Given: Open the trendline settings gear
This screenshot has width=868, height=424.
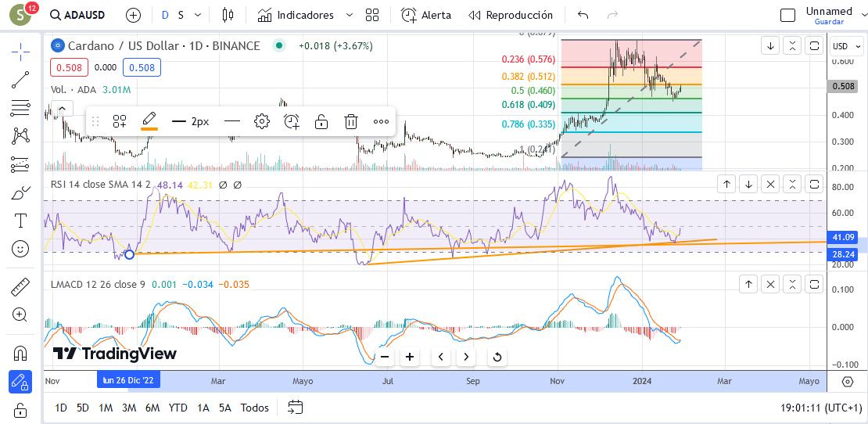Looking at the screenshot, I should (262, 121).
